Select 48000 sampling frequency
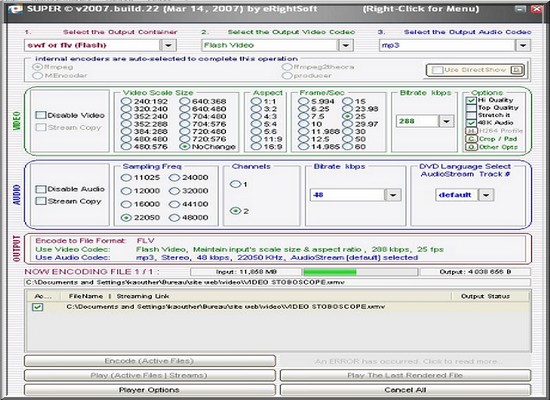The image size is (550, 400). [x=174, y=218]
